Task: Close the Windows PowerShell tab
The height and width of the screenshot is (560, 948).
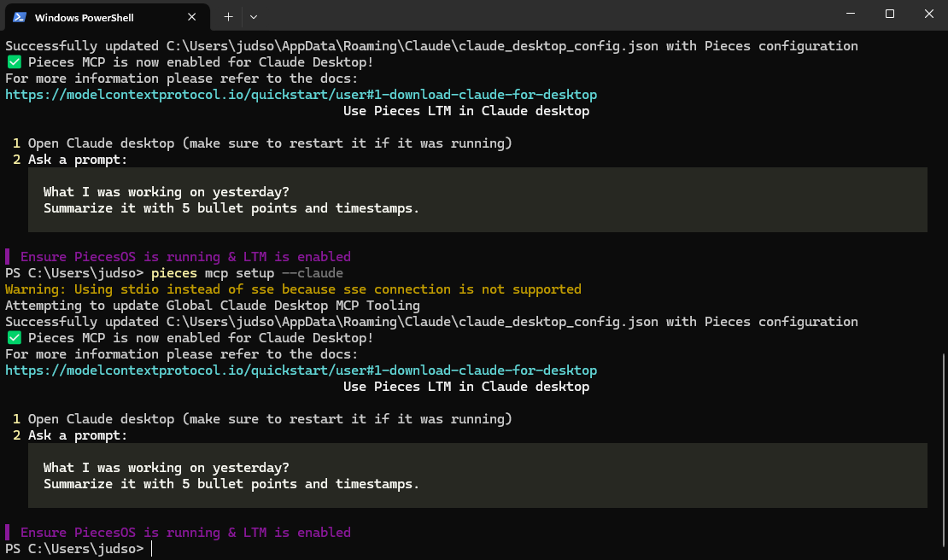Action: 191,18
